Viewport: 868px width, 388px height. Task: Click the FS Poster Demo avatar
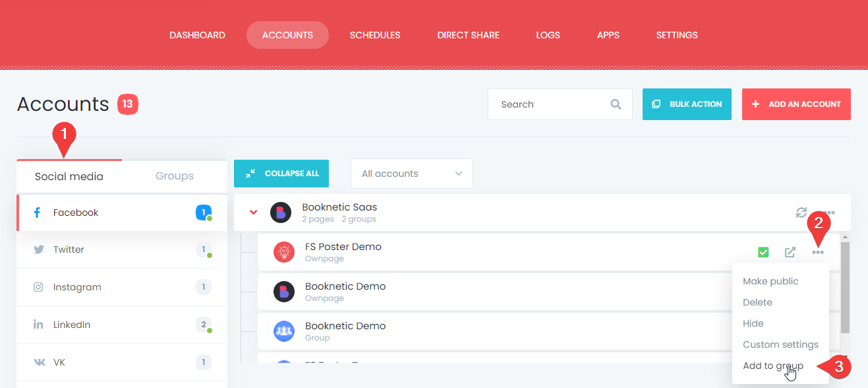(284, 252)
